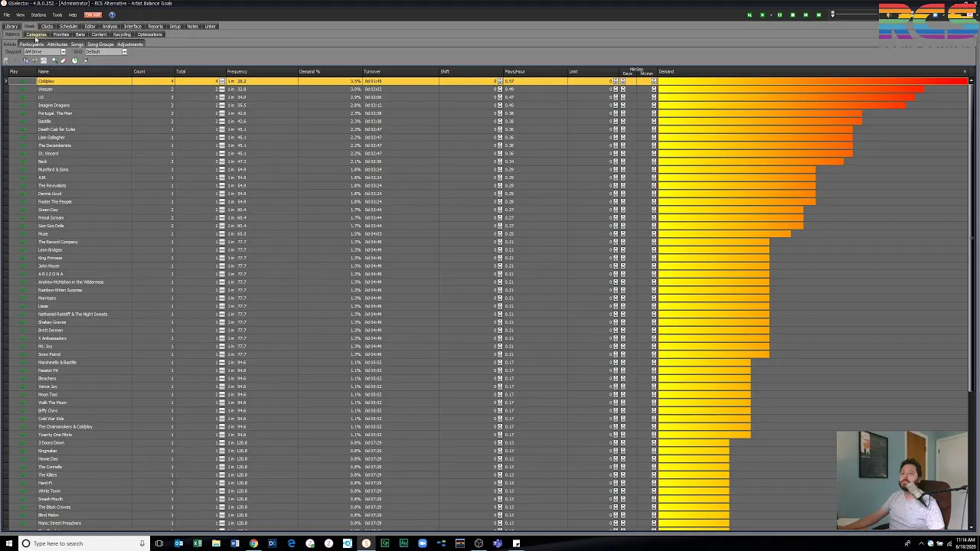This screenshot has height=551, width=980.
Task: Click the red delete X toolbar icon
Action: tap(15, 60)
